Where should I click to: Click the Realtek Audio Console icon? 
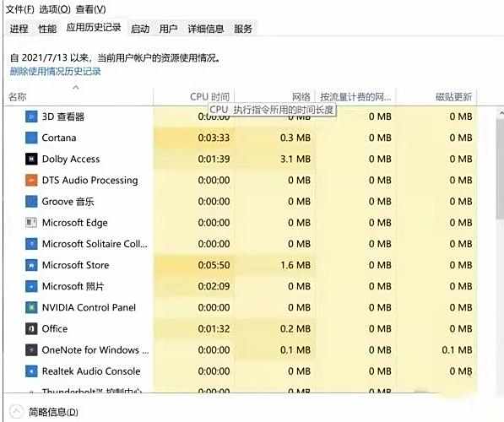[31, 371]
